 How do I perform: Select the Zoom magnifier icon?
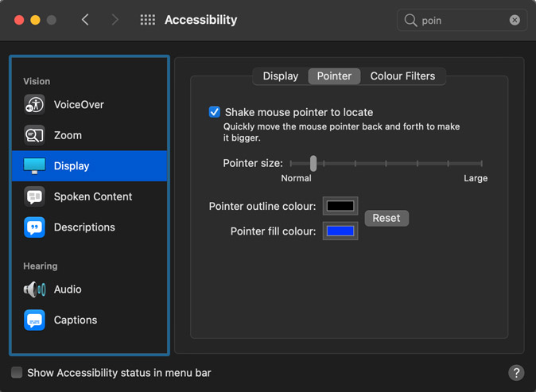[x=34, y=135]
